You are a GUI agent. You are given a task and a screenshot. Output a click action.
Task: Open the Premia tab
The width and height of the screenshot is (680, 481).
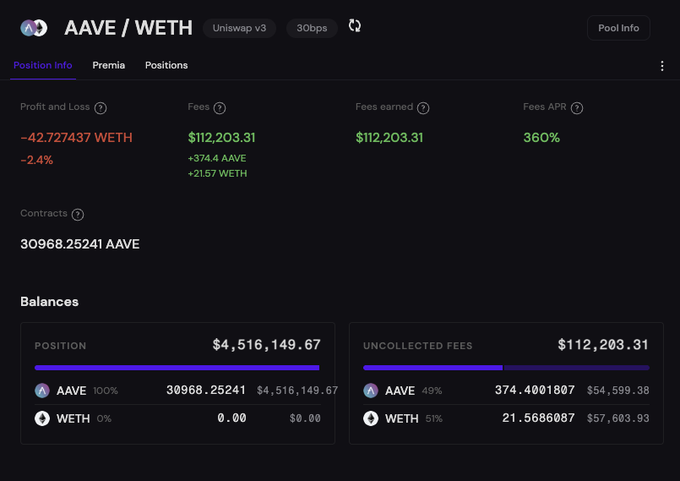(x=108, y=65)
